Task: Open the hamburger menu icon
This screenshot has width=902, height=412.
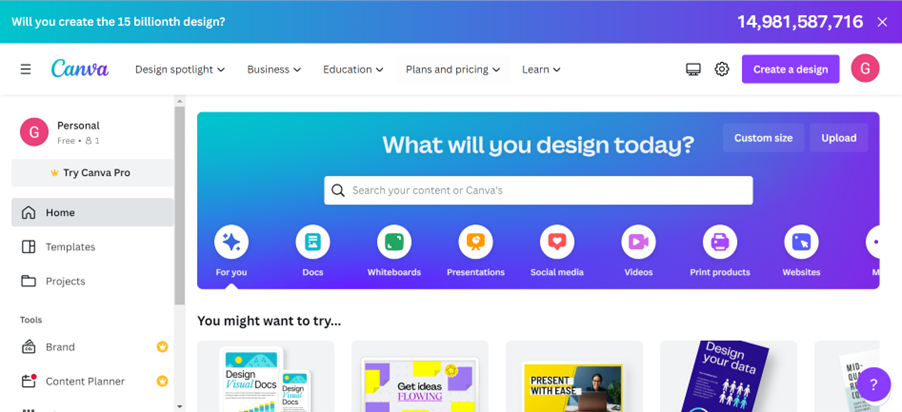Action: coord(25,70)
